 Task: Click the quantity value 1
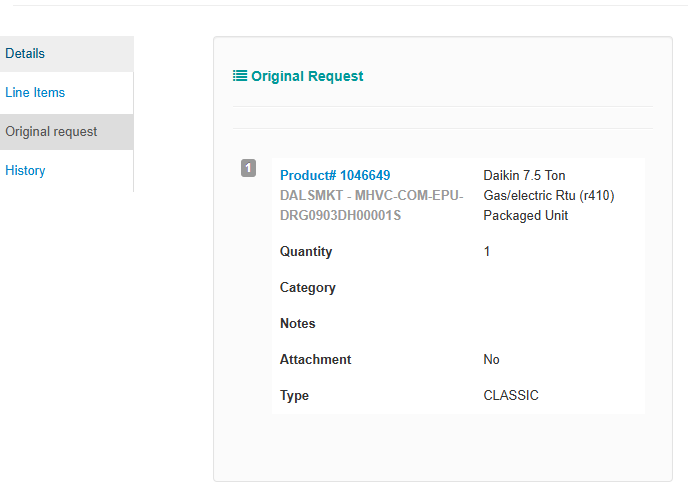487,252
